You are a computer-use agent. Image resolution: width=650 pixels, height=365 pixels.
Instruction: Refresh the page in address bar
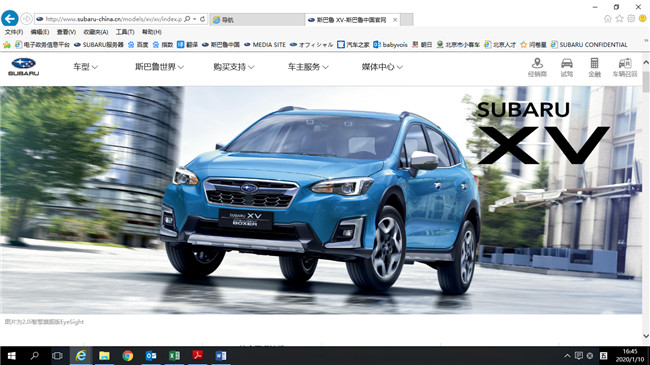click(202, 19)
